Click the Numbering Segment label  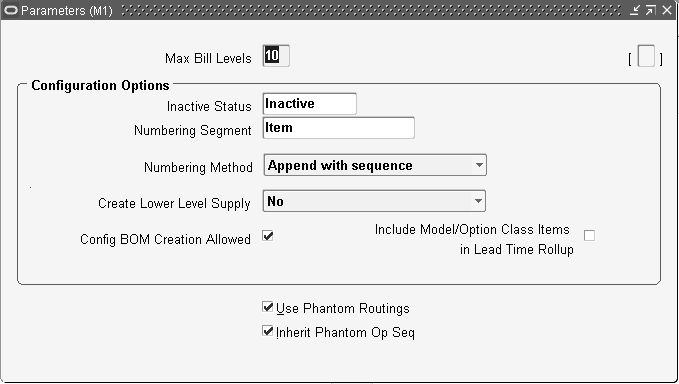point(193,130)
